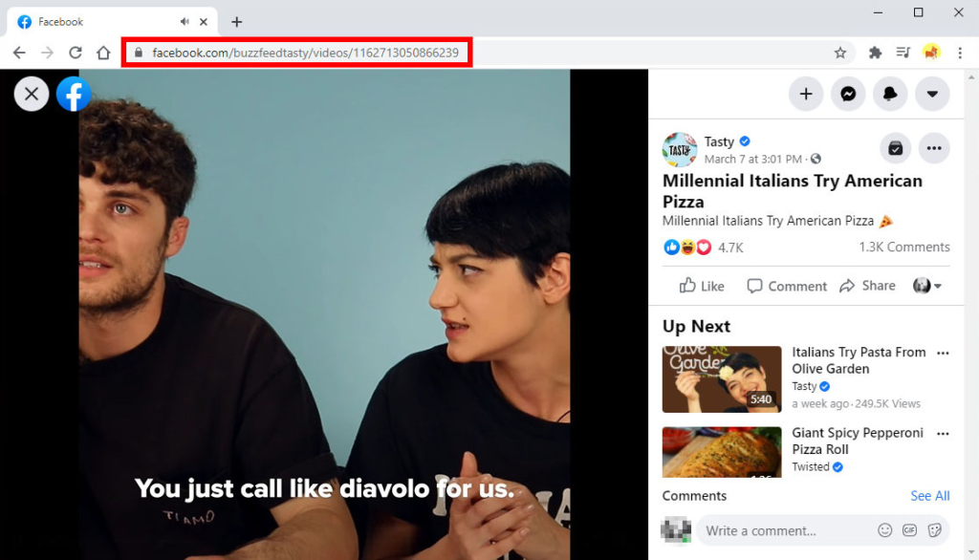
Task: Open Chrome extensions puzzle icon
Action: tap(875, 54)
